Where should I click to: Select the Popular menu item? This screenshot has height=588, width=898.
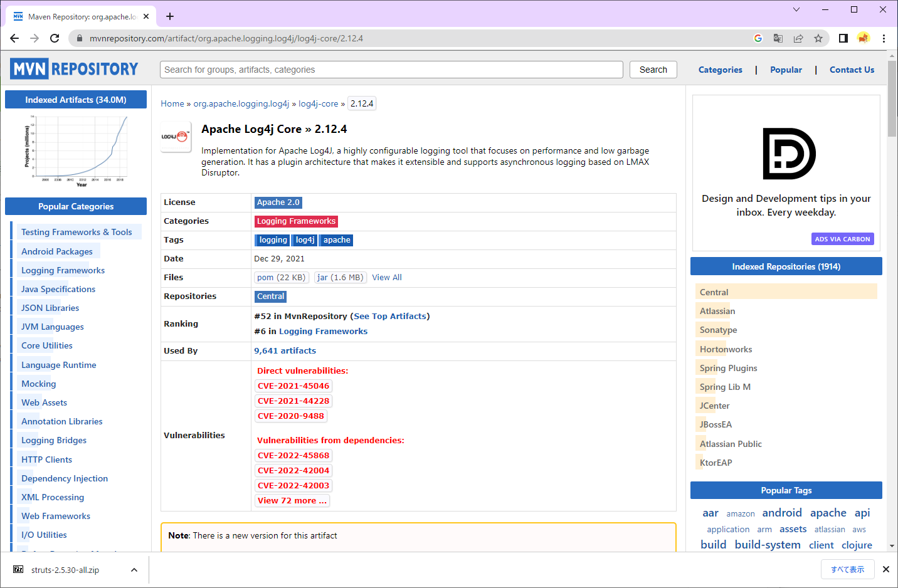(786, 70)
